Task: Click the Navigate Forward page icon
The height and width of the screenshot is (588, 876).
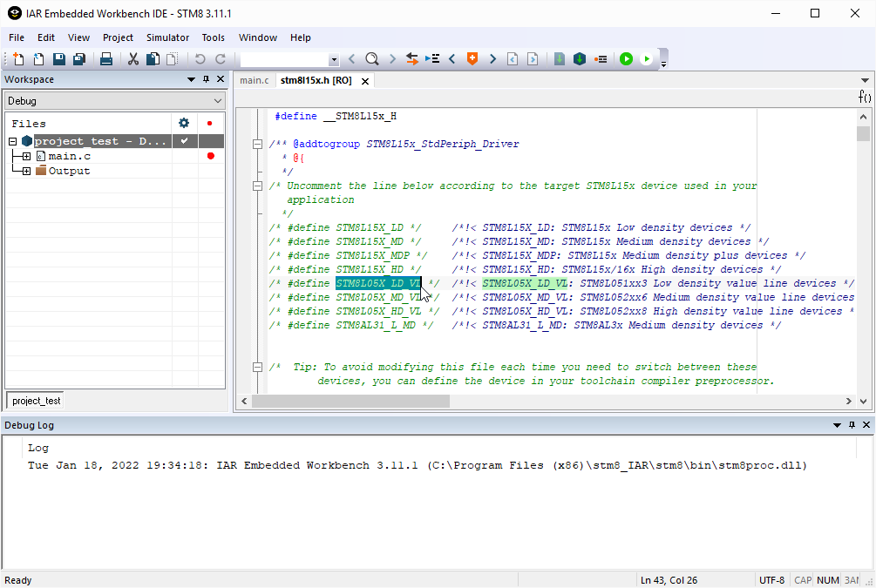Action: 533,58
